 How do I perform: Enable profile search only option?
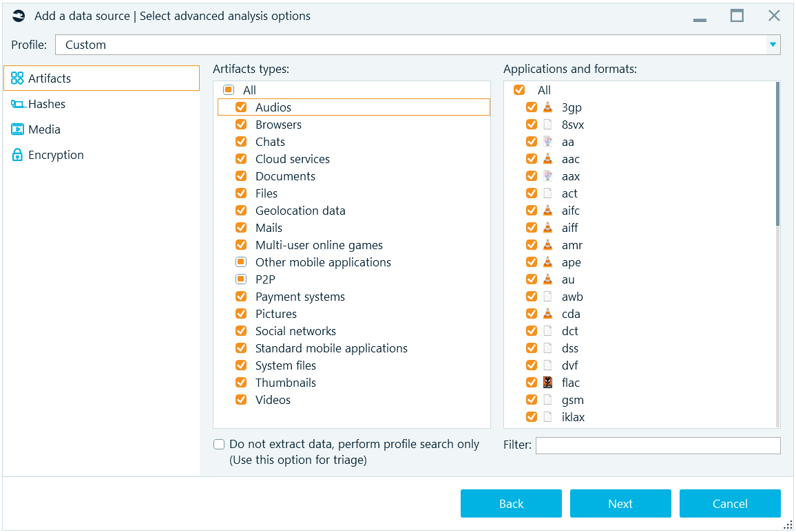(219, 445)
